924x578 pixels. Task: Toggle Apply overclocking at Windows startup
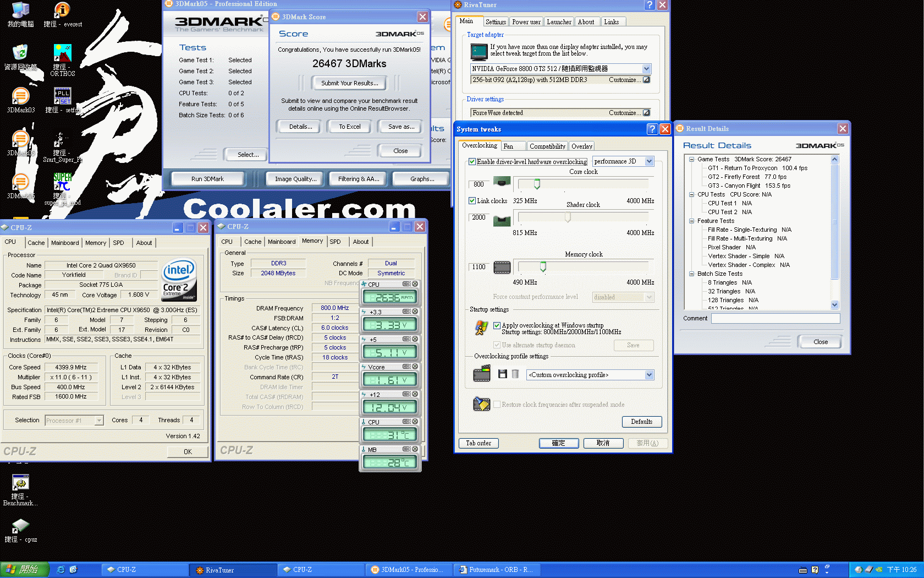click(497, 325)
